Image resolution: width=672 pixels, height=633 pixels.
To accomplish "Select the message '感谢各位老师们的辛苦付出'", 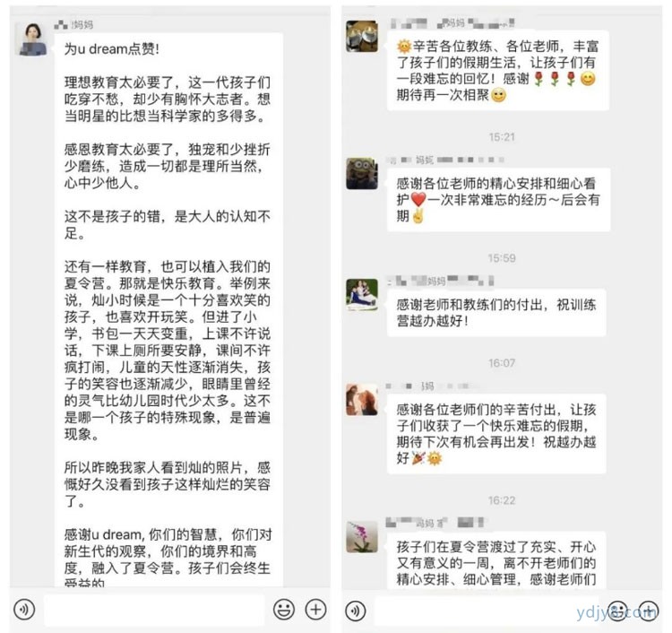I will pyautogui.click(x=496, y=434).
